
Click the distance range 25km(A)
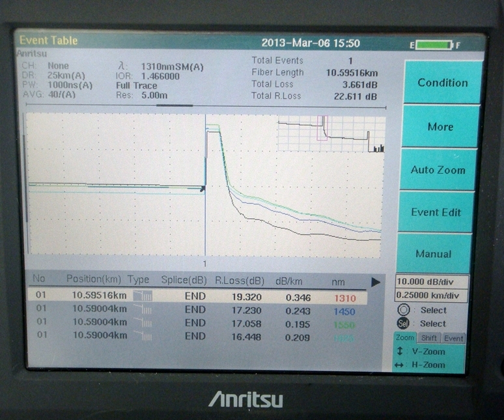pos(66,76)
